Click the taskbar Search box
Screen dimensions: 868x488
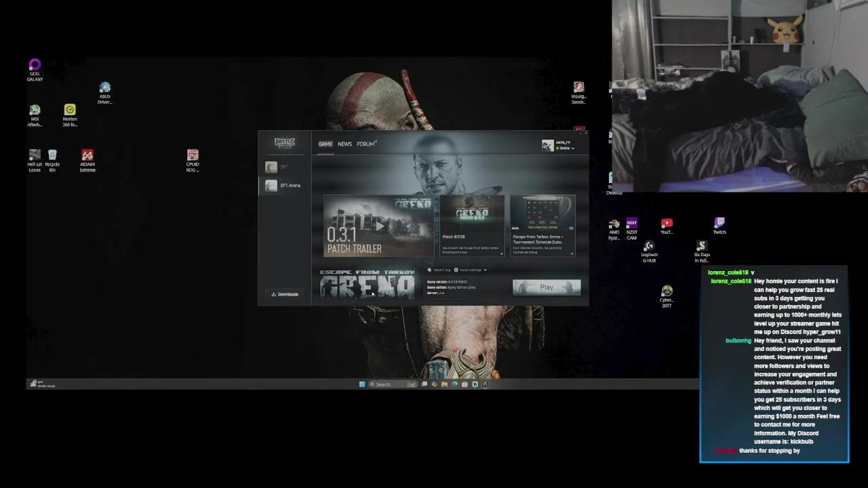(393, 384)
